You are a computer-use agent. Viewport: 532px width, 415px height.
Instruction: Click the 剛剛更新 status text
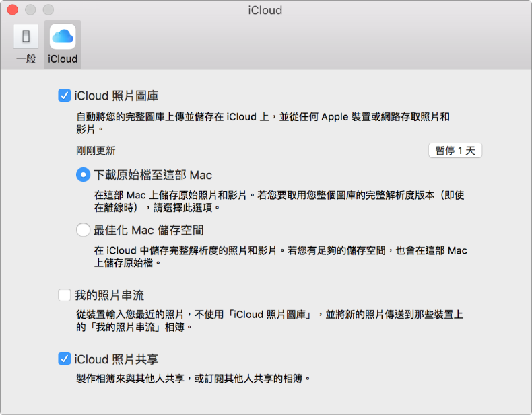(96, 151)
